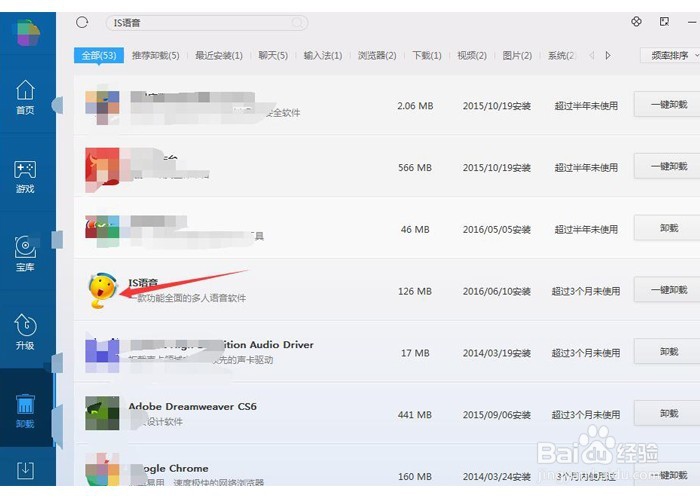Screen dimensions: 700x500
Task: Click the Audio Driver app icon
Action: (x=102, y=355)
